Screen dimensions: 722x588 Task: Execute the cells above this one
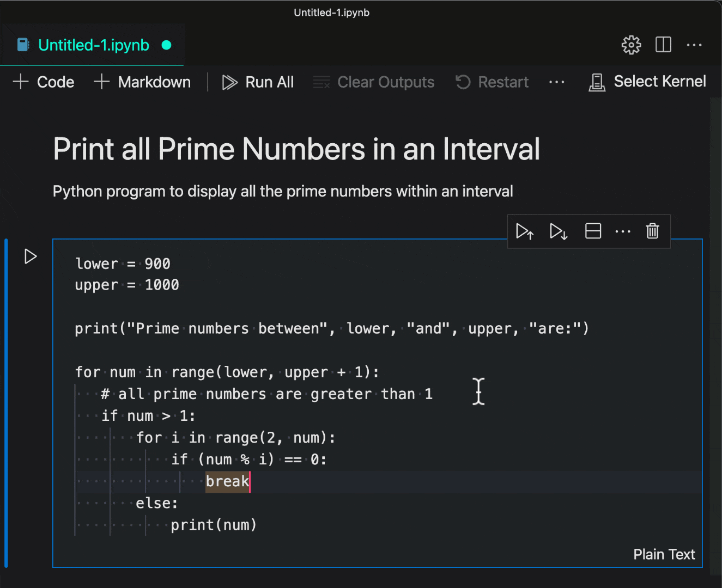[525, 231]
